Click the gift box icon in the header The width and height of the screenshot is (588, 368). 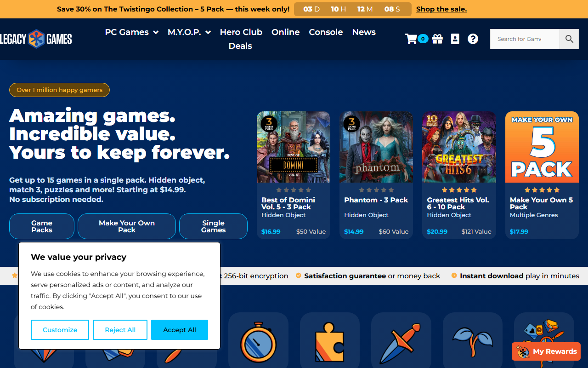(437, 39)
